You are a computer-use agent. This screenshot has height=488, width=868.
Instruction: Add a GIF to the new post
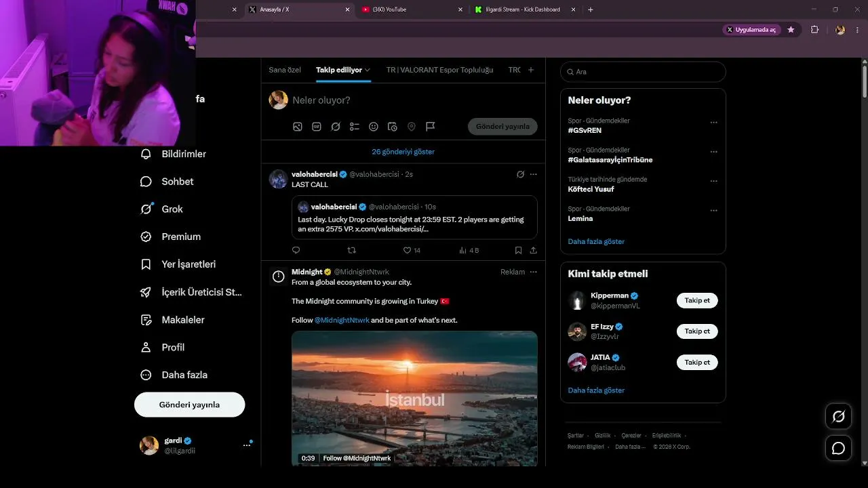pos(316,127)
